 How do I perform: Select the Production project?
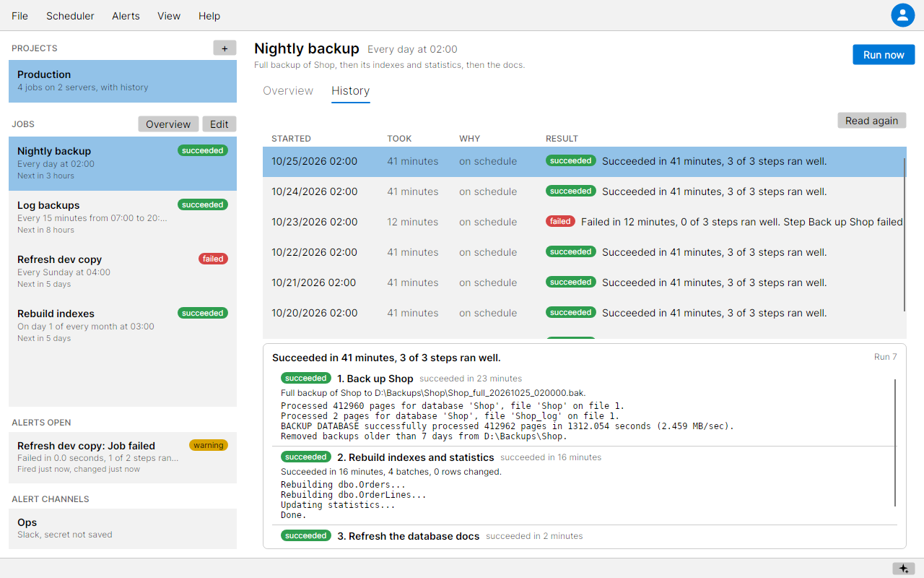123,81
